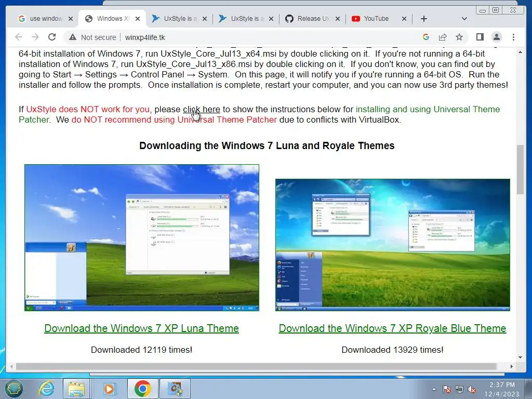Reload the winxp4life.tk page
Viewport: 532px width, 399px height.
[x=52, y=37]
